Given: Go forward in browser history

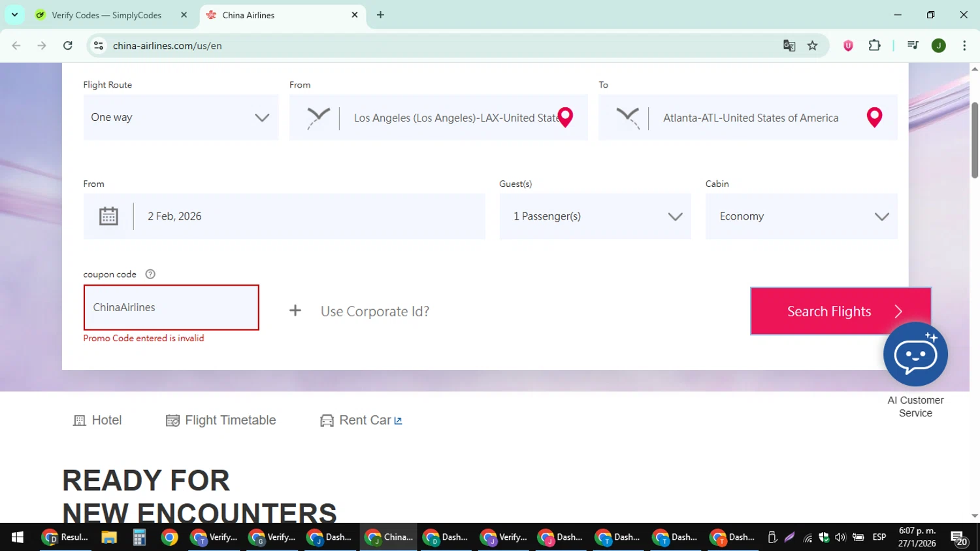Looking at the screenshot, I should coord(42,46).
